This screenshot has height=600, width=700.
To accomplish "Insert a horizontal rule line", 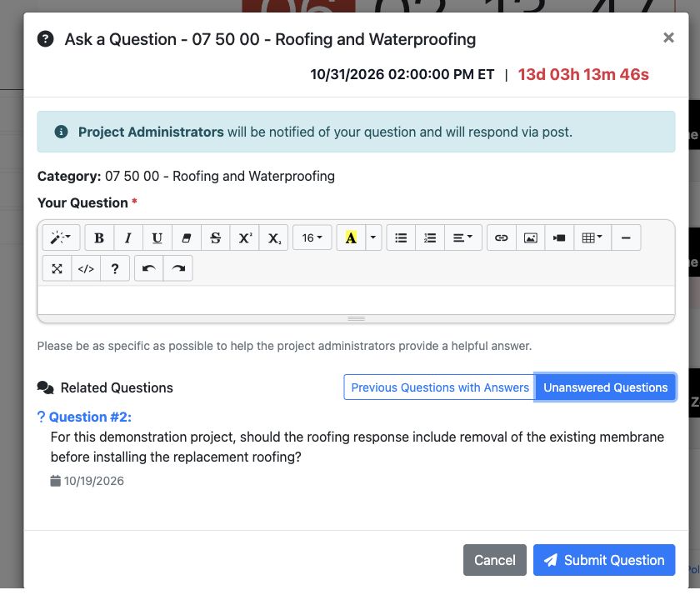I will point(626,237).
